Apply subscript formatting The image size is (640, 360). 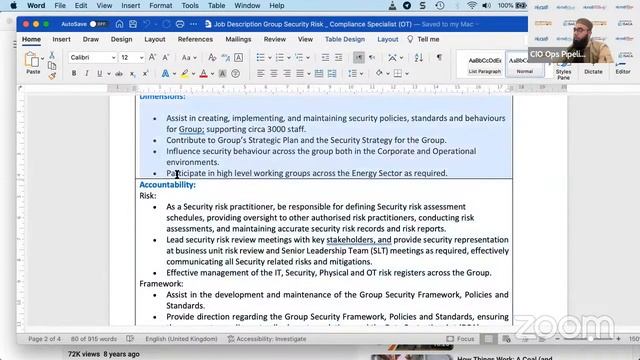132,74
